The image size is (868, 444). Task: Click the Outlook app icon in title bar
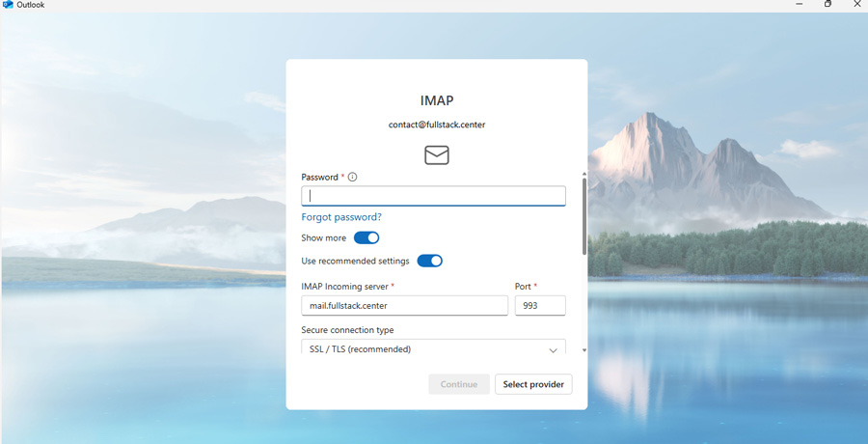pyautogui.click(x=8, y=5)
